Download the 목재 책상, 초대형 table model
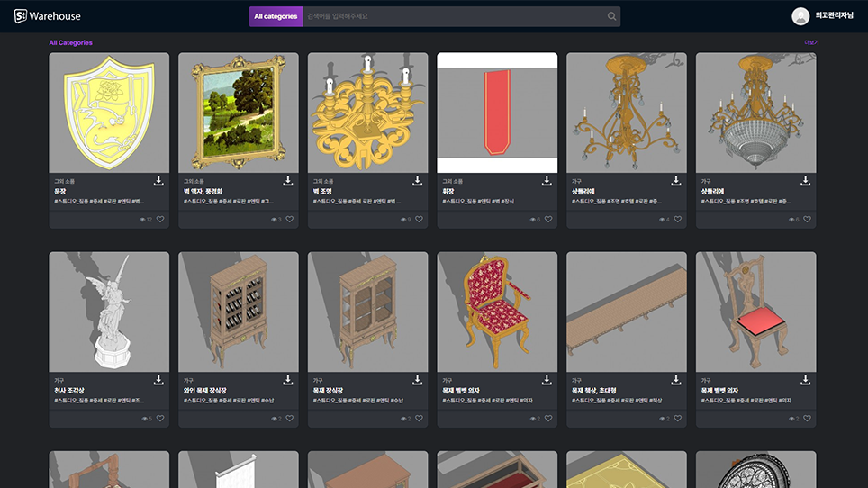Screen dimensions: 868x488 tap(676, 380)
